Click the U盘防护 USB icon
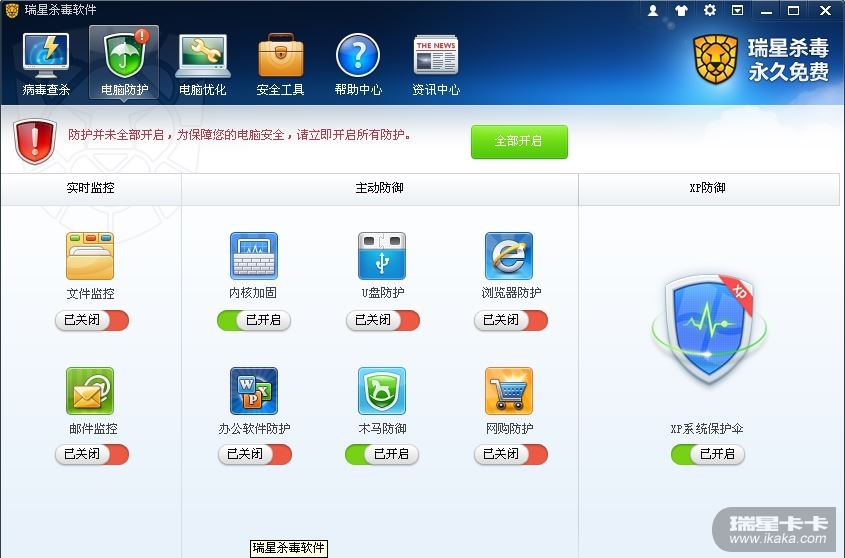This screenshot has width=845, height=558. [382, 256]
